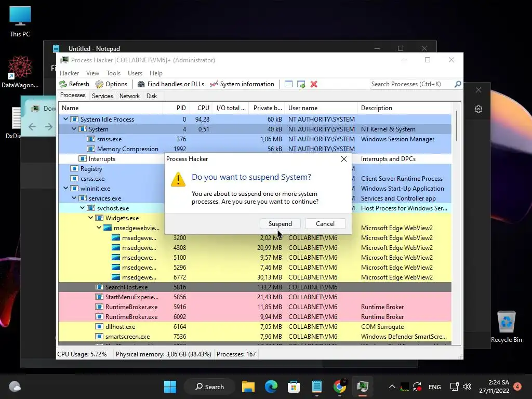The width and height of the screenshot is (532, 399).
Task: Sort by the PID column header
Action: tap(176, 108)
